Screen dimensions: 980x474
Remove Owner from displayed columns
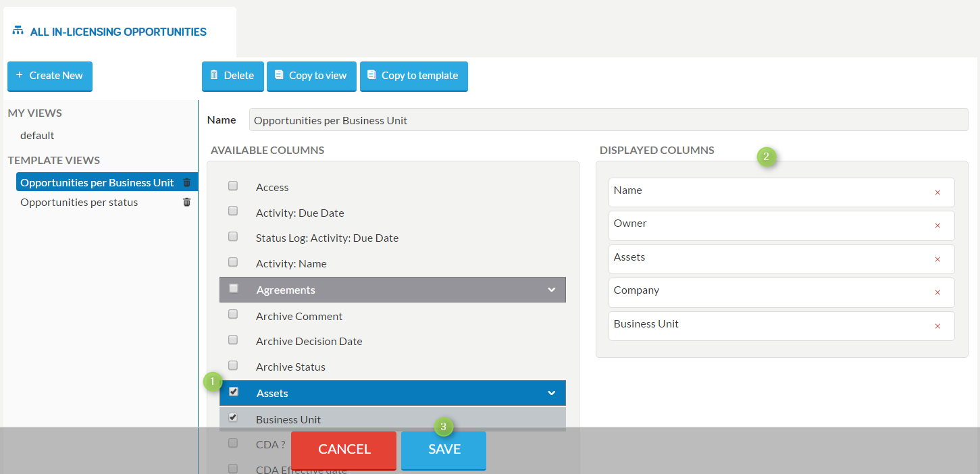(x=937, y=226)
